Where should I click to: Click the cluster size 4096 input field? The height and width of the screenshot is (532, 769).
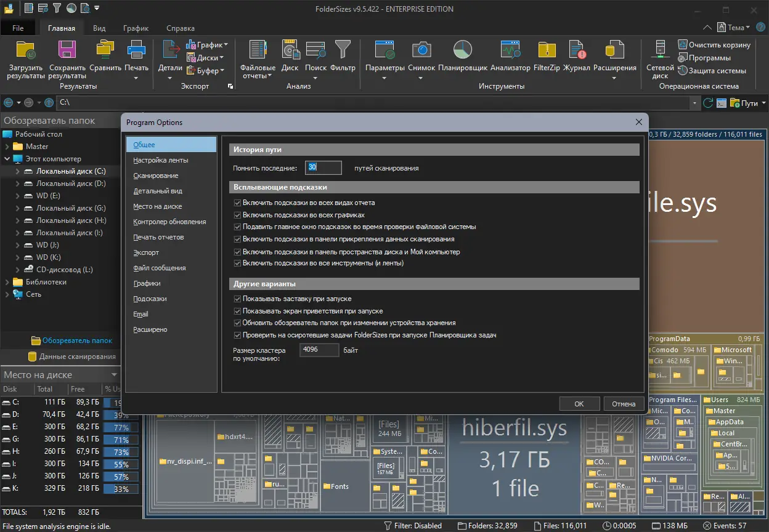tap(319, 349)
